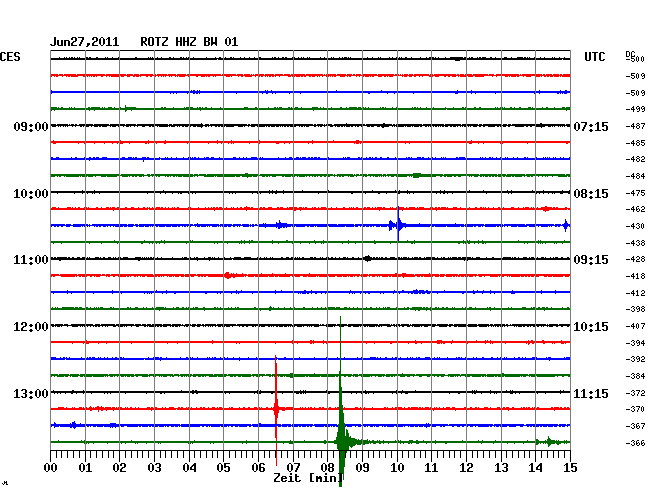Screen dimensions: 650x494
Task: Click the black event blip near minute 09
Action: pos(367,259)
